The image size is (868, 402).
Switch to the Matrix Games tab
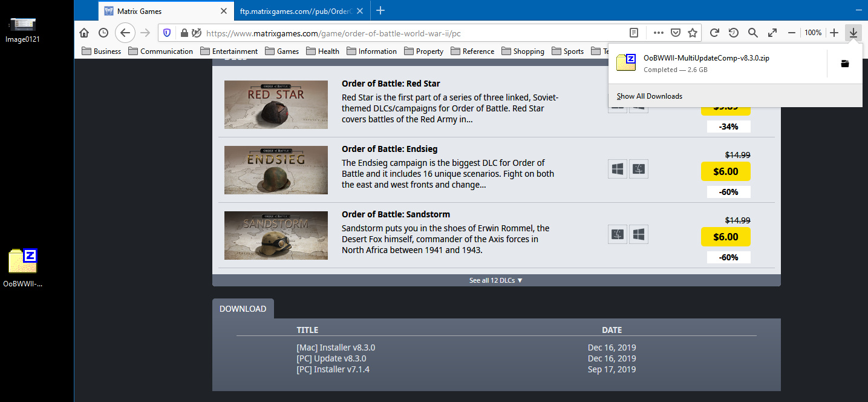[x=165, y=11]
